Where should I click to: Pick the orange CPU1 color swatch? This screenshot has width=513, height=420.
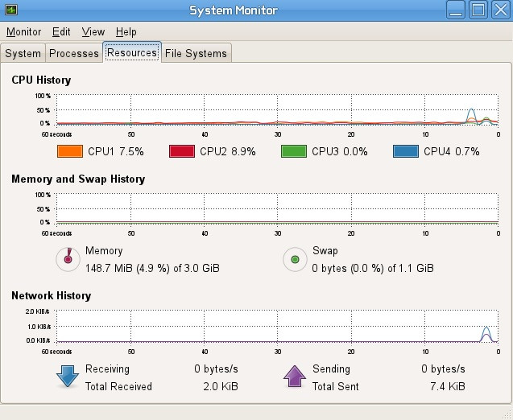tap(70, 151)
